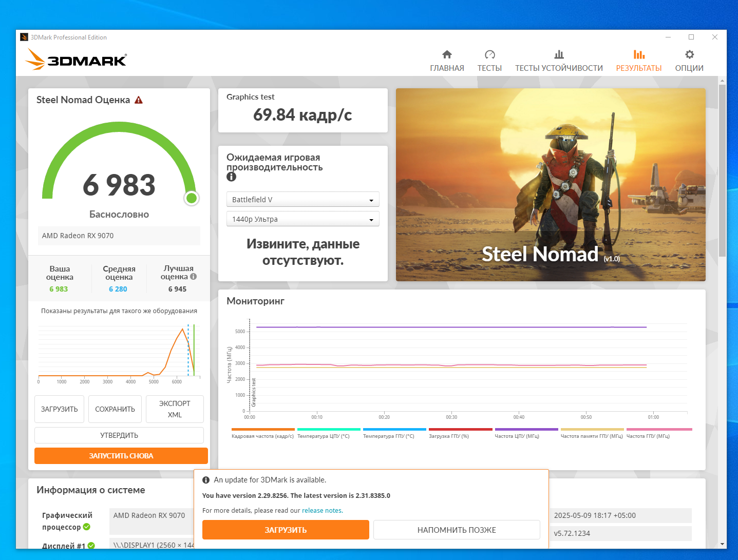738x560 pixels.
Task: Click AMD Radeon RX 9070 in Информация о системе
Action: [x=152, y=521]
